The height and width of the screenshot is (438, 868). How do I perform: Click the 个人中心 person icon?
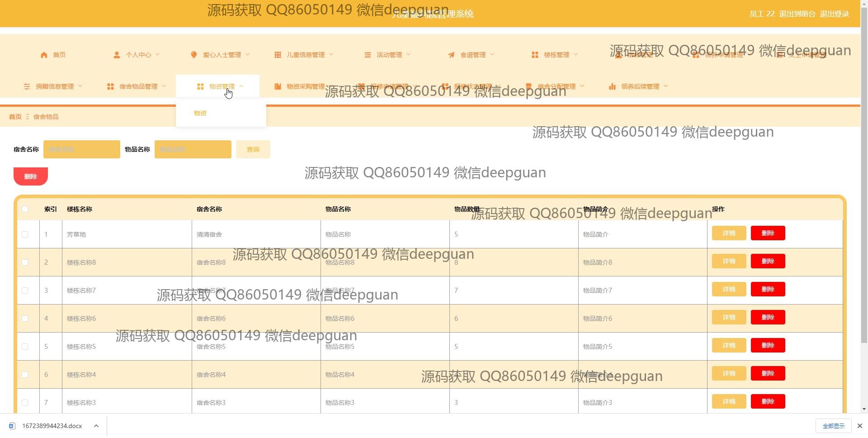pyautogui.click(x=117, y=55)
